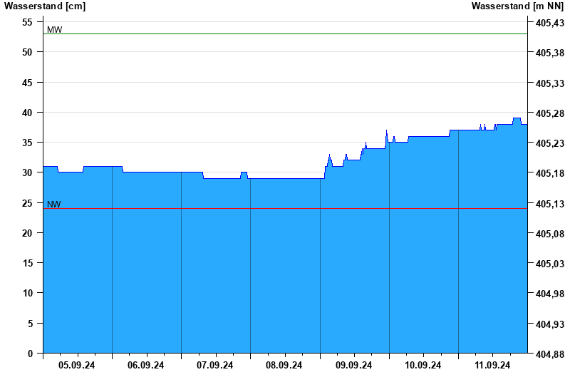The image size is (570, 392).
Task: Click the date label 06.09.24
Action: (x=145, y=365)
